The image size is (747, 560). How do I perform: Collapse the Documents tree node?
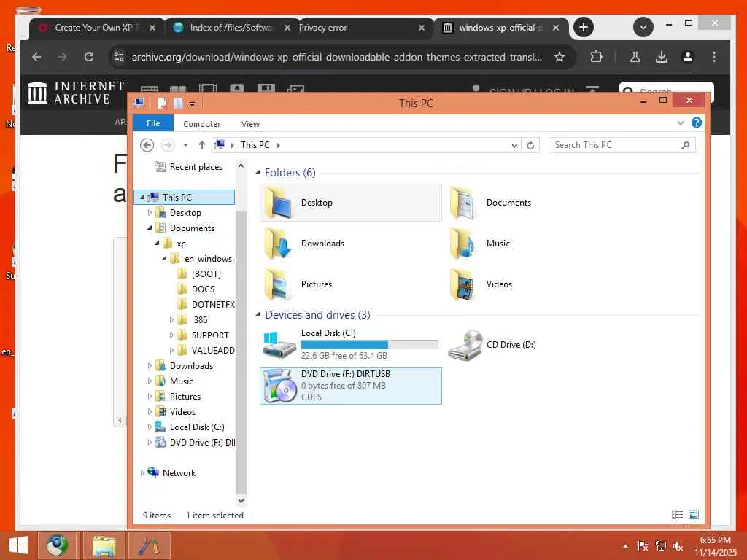tap(150, 228)
